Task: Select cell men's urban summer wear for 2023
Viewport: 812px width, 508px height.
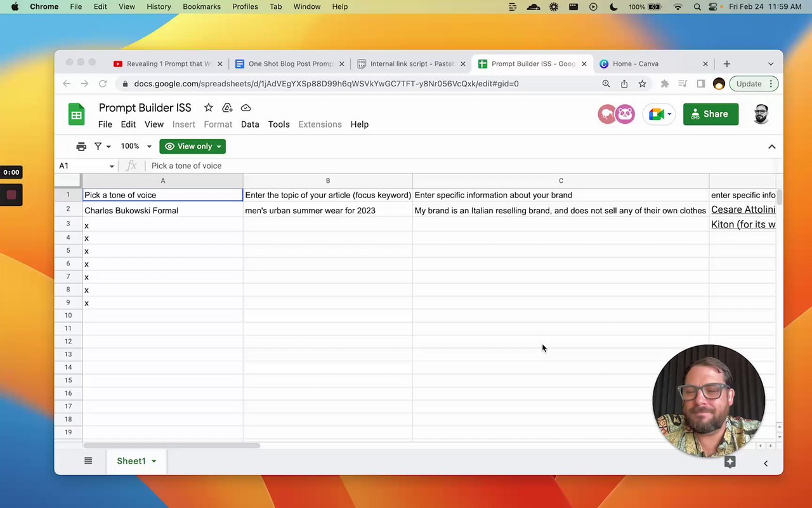Action: click(327, 210)
